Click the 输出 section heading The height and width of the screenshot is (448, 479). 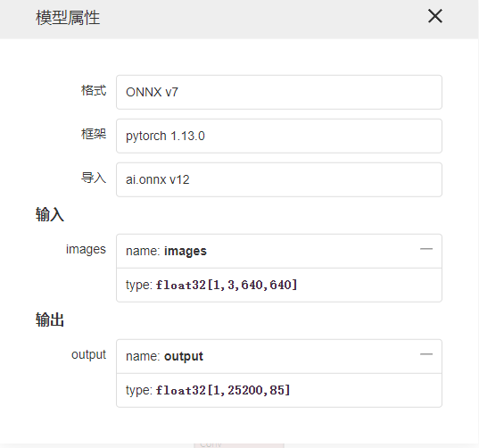tap(50, 319)
